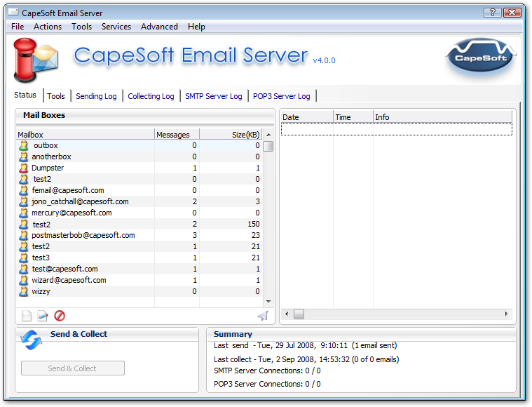Click the mailbox list scroll up arrow
Image resolution: width=532 pixels, height=407 pixels.
[x=268, y=135]
